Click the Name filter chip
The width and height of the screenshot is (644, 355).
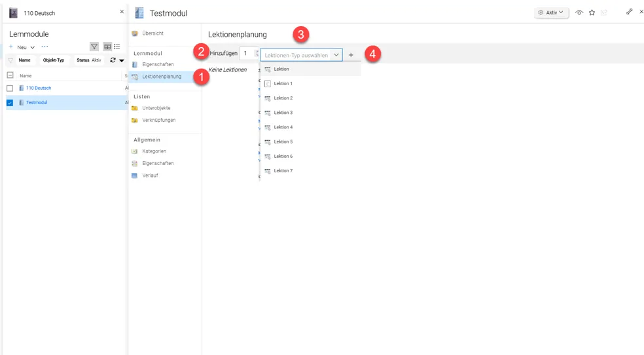pos(25,60)
